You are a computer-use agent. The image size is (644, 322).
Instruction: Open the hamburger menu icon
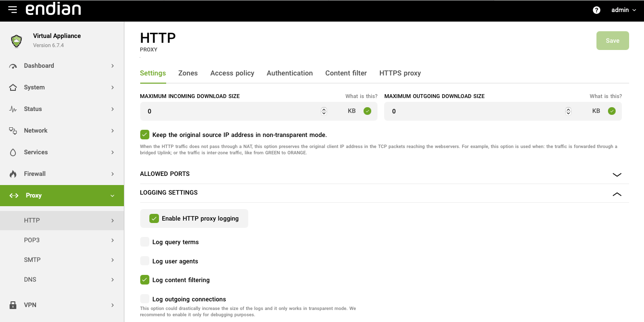pos(12,10)
